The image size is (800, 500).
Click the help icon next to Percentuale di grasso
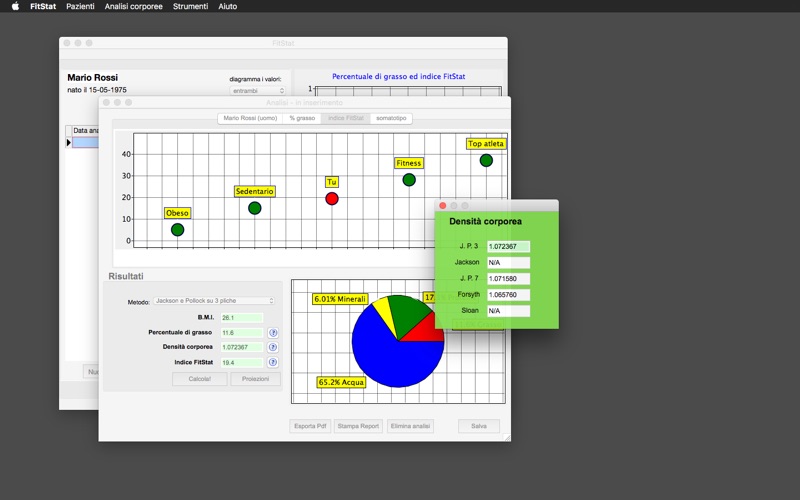coord(273,333)
